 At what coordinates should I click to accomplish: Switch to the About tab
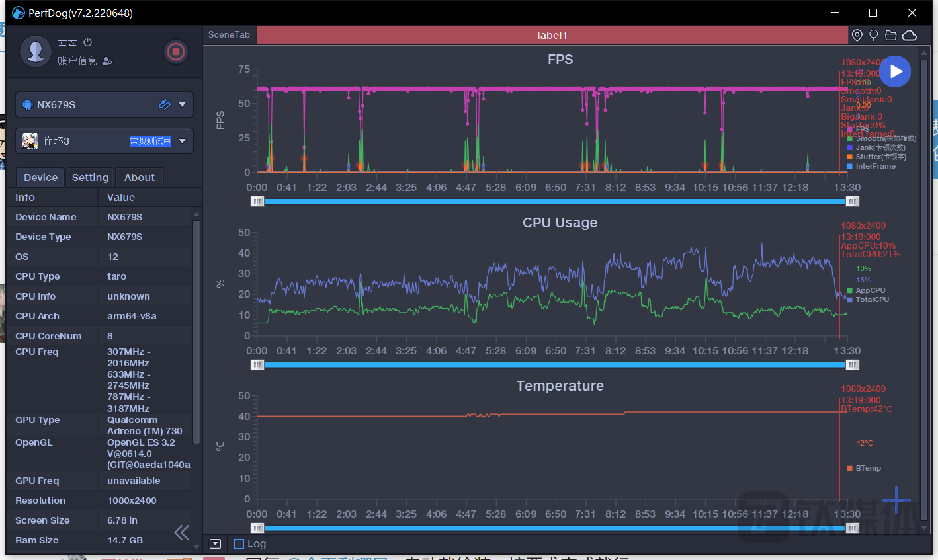click(139, 177)
